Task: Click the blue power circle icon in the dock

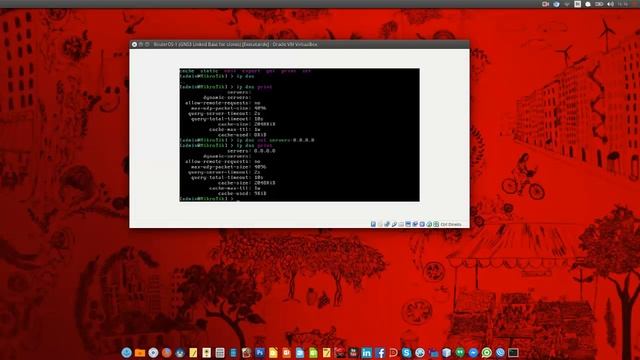Action: (x=127, y=353)
